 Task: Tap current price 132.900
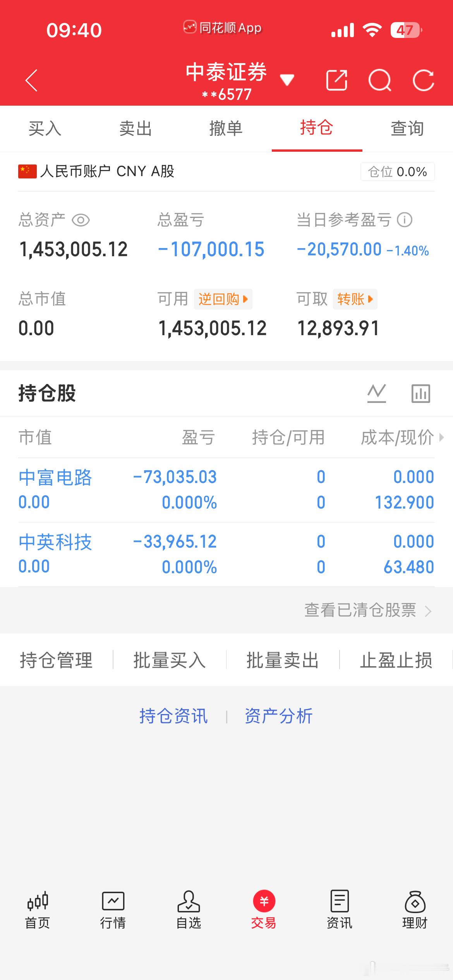[405, 502]
